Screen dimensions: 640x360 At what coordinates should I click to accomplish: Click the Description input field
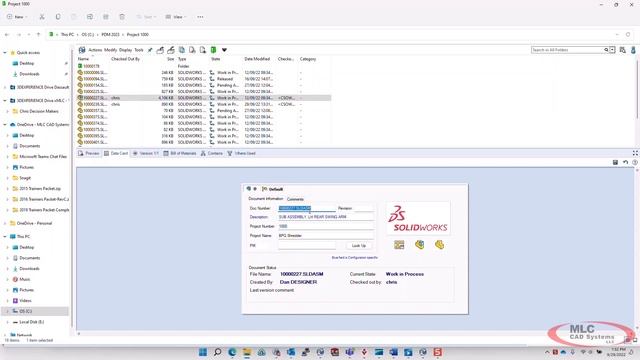coord(326,217)
